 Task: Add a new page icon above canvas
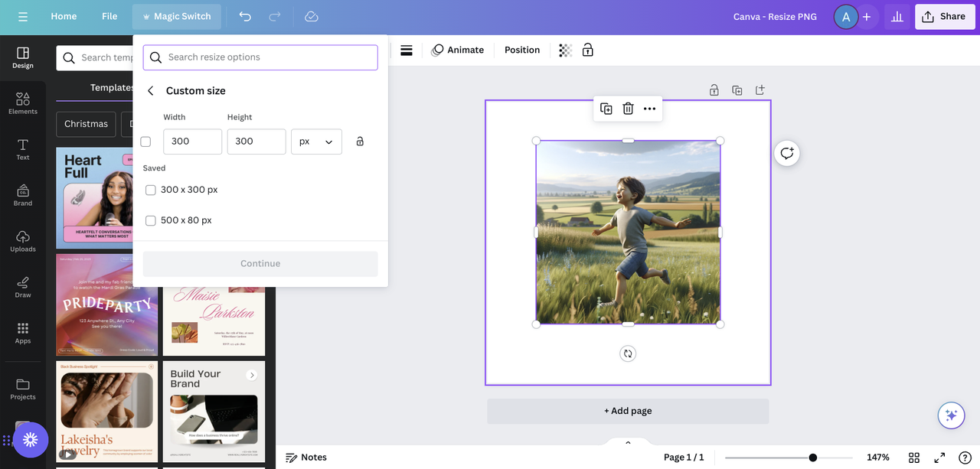[760, 90]
